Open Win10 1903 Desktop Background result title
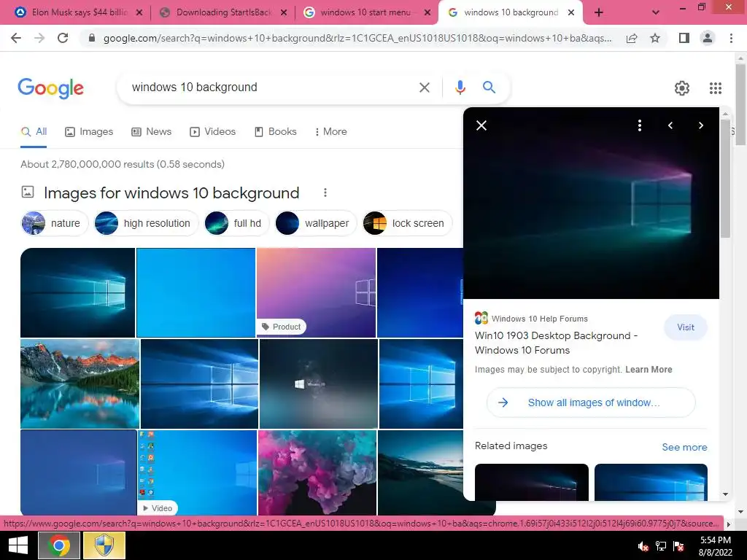The image size is (747, 560). [x=556, y=343]
